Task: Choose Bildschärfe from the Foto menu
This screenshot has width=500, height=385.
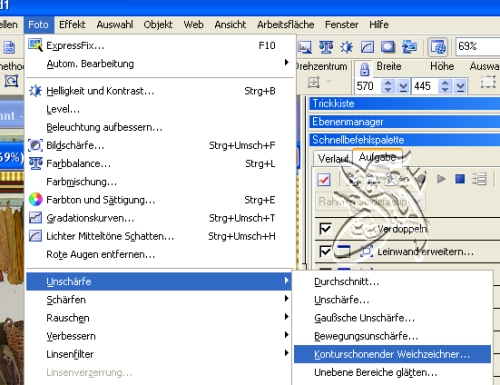Action: (x=160, y=145)
